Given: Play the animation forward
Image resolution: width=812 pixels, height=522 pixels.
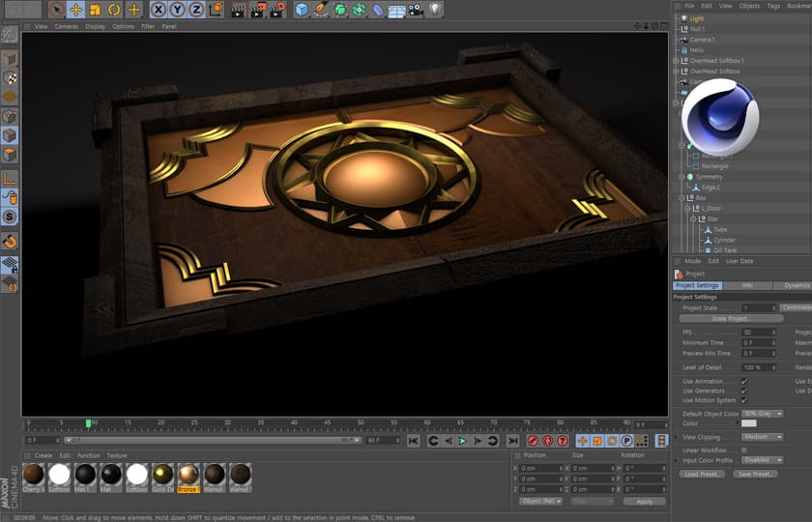Looking at the screenshot, I should 463,441.
